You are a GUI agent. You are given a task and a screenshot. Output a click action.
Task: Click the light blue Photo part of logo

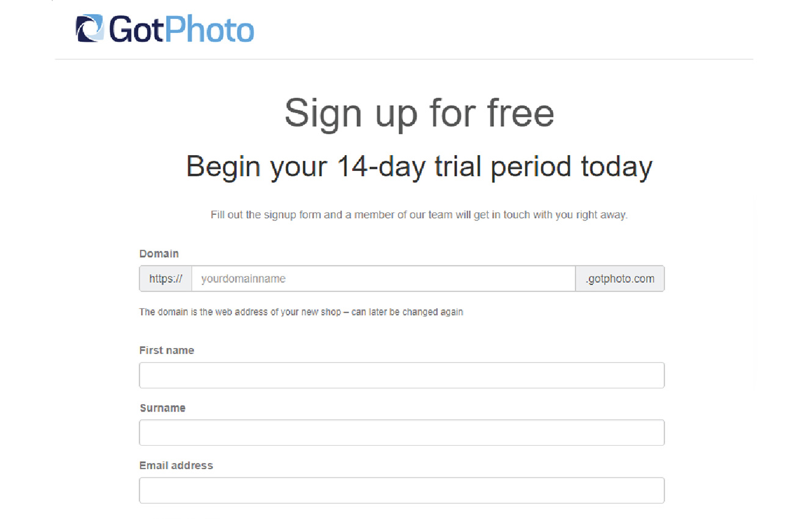coord(209,29)
